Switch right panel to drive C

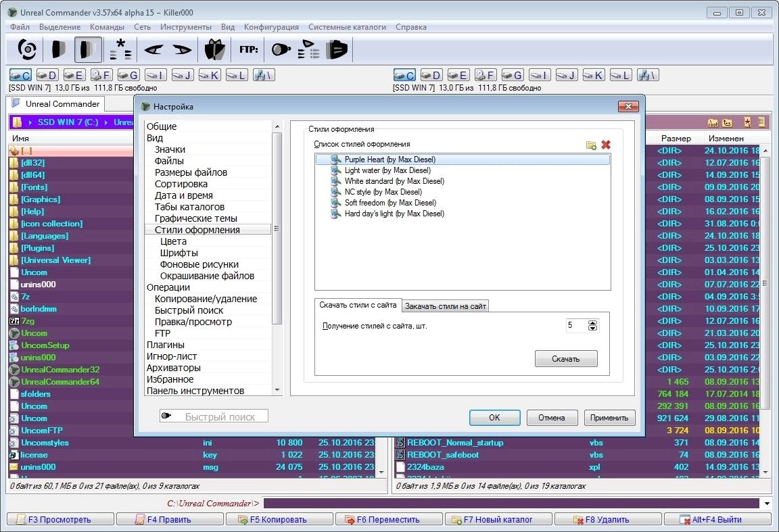[404, 75]
